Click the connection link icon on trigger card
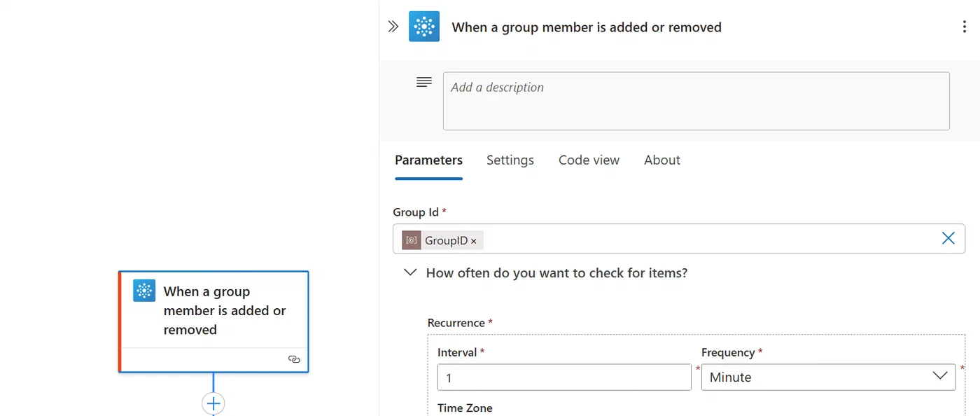 (294, 359)
